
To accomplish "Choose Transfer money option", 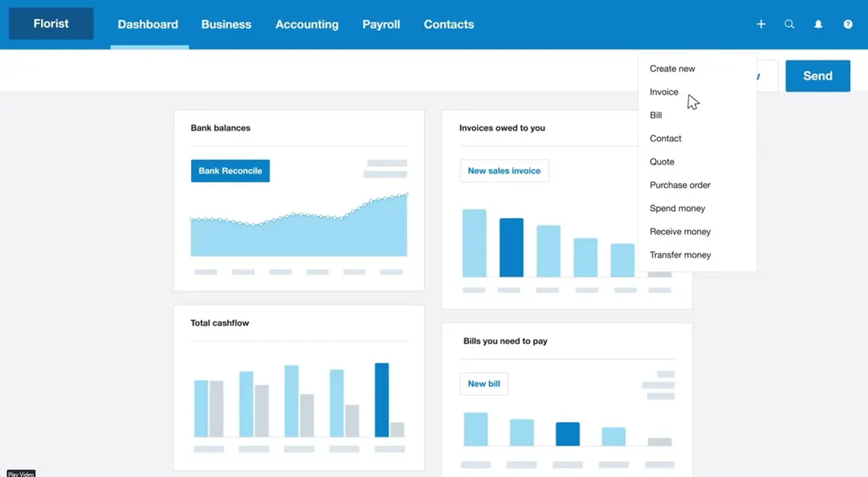I will (680, 254).
